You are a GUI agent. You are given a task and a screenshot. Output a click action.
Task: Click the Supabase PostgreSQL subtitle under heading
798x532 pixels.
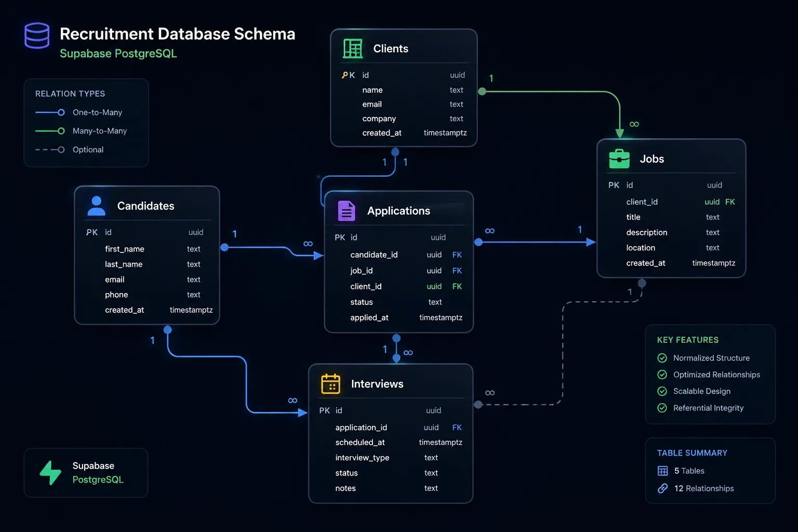[118, 54]
